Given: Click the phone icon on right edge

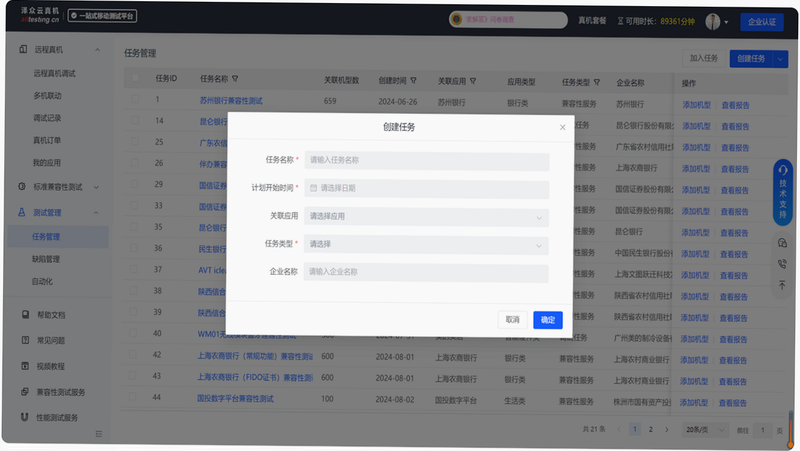Looking at the screenshot, I should (782, 264).
